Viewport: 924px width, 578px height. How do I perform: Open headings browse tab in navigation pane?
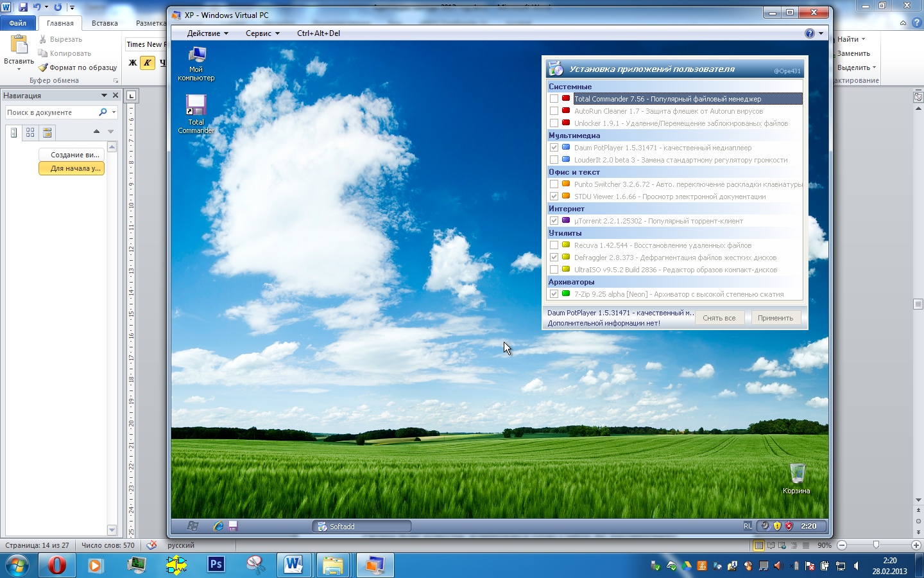[14, 132]
